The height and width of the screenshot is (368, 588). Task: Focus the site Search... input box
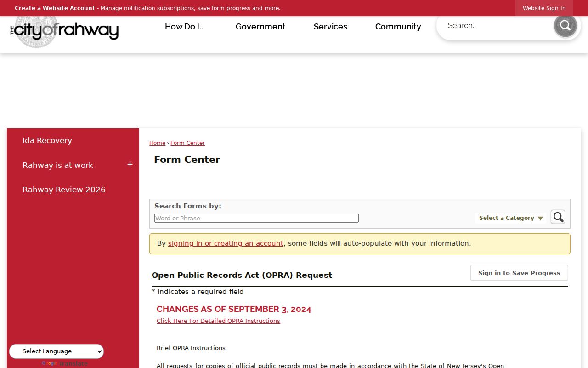coord(496,26)
